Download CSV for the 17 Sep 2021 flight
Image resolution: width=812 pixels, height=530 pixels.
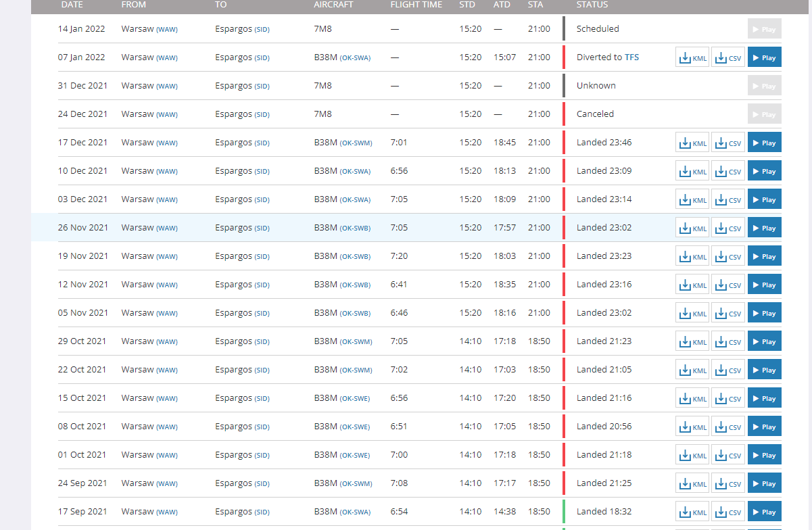(728, 512)
